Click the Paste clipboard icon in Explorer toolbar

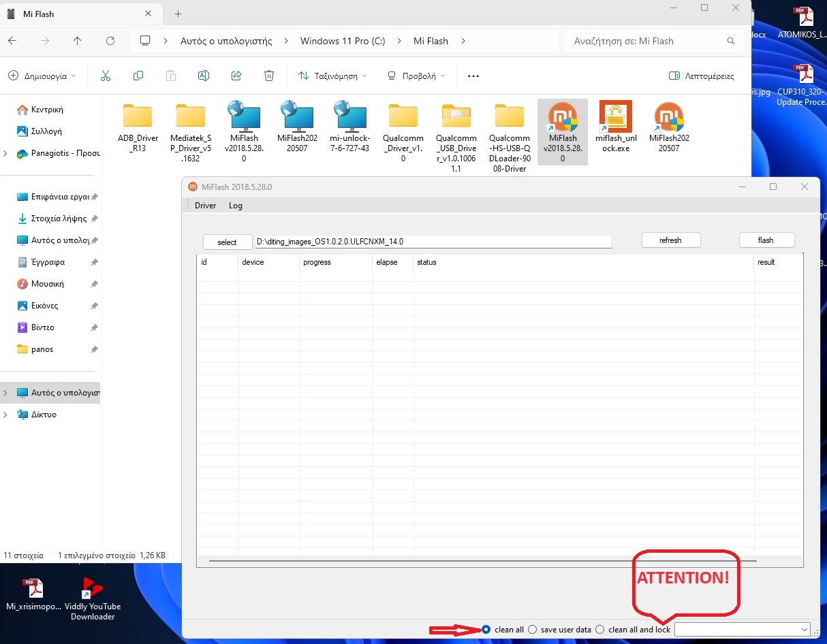click(x=171, y=76)
